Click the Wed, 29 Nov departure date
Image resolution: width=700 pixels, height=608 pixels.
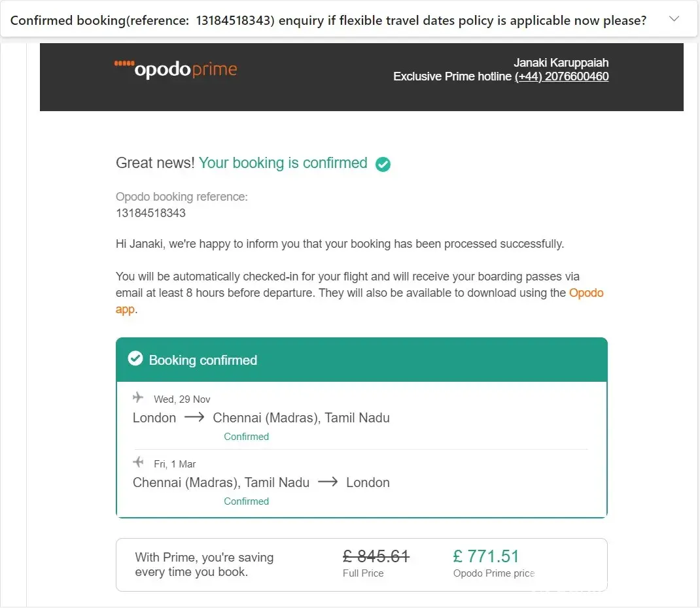(182, 399)
